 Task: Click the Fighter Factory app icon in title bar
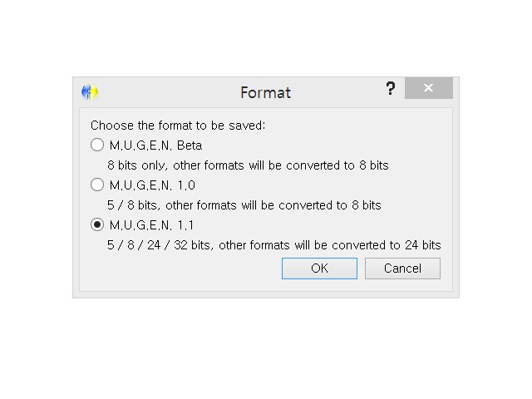[90, 92]
